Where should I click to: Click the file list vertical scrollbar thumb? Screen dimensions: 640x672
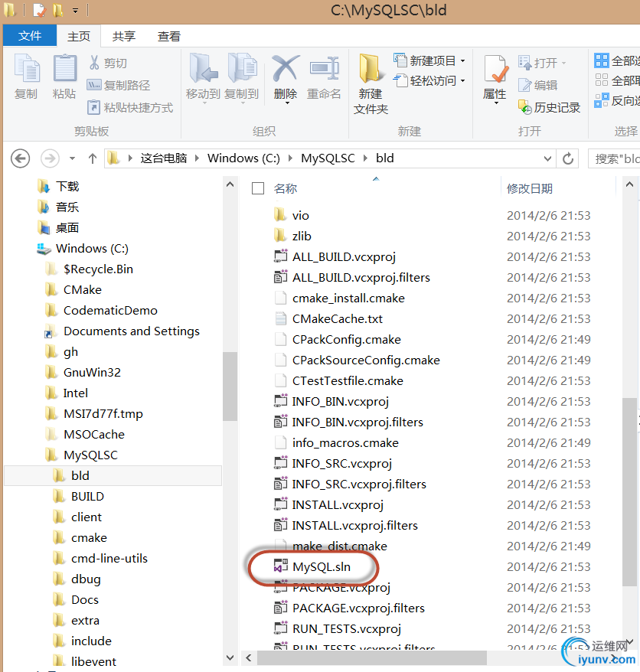click(x=629, y=492)
